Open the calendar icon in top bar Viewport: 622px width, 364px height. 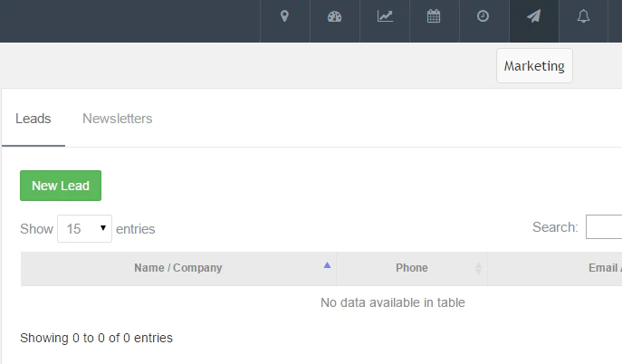[x=434, y=16]
